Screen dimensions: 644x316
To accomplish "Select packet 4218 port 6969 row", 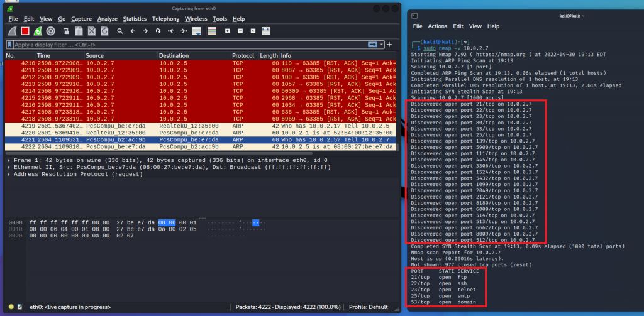I will [x=201, y=119].
